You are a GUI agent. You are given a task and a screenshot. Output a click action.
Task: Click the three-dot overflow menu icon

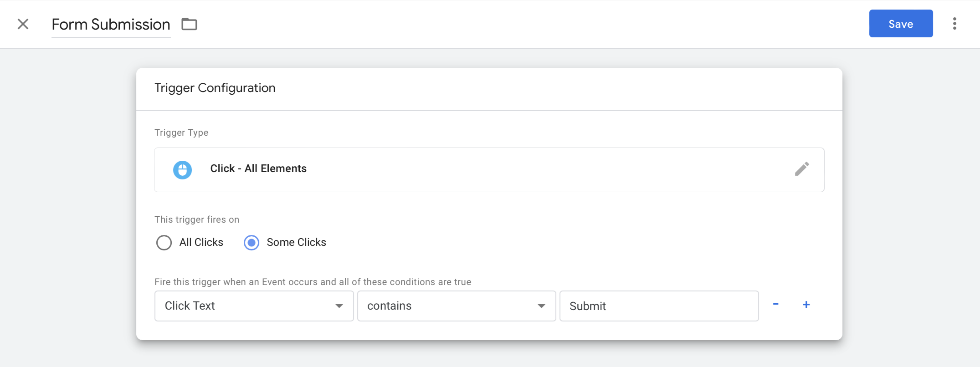[955, 24]
